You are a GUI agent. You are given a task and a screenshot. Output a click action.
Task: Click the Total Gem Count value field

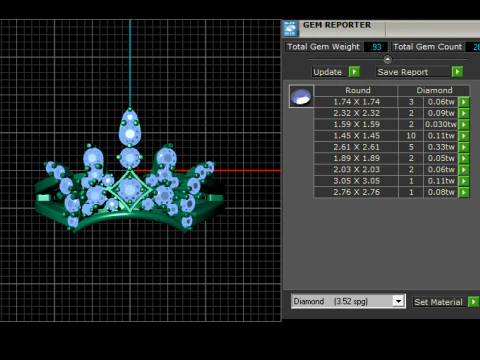click(x=473, y=47)
